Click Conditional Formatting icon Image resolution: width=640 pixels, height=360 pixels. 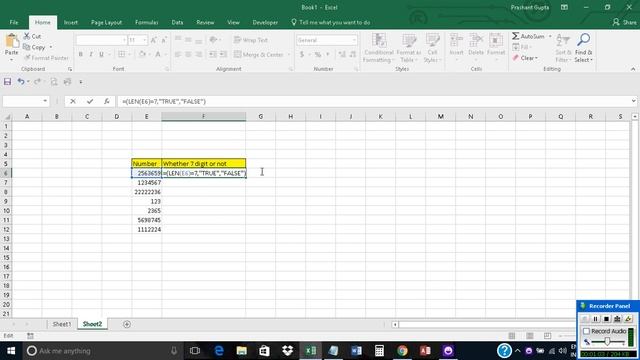[379, 41]
